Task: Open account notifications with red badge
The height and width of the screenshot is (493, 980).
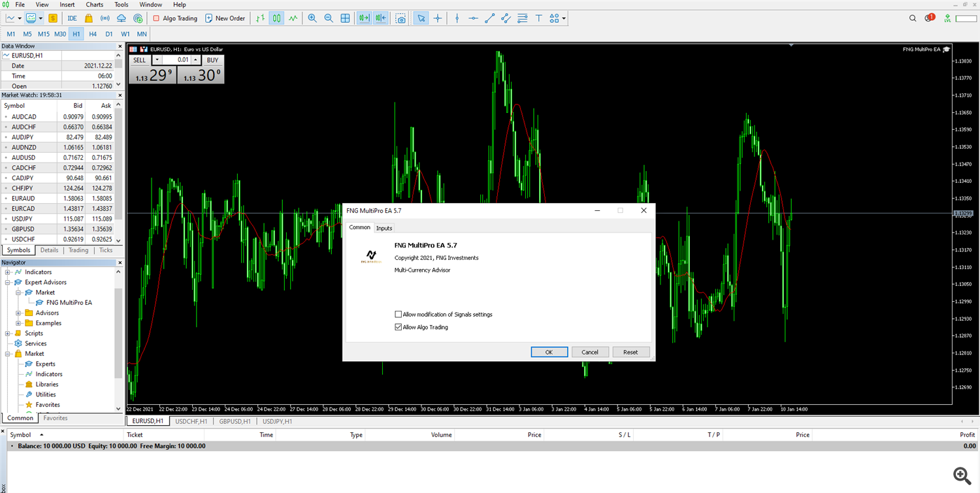Action: 929,18
